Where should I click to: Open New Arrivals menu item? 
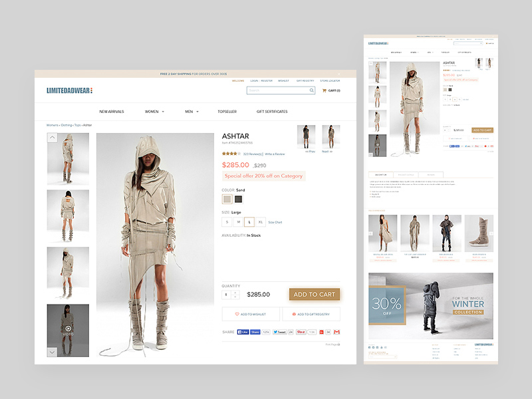[x=112, y=112]
